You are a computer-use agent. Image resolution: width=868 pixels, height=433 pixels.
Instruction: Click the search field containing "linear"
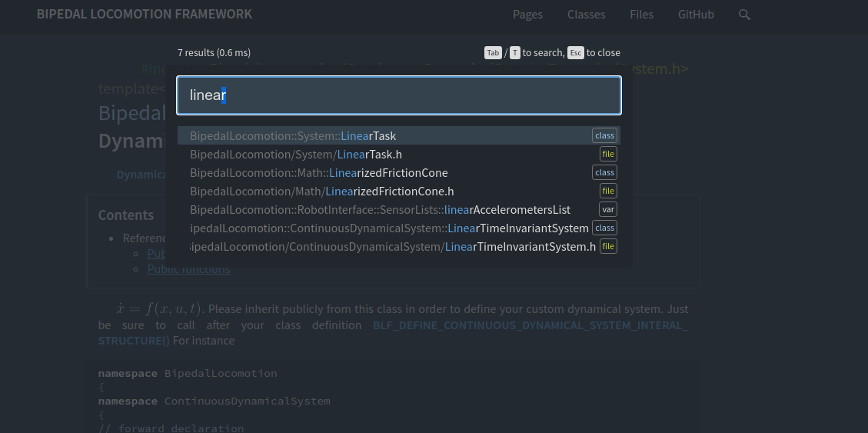tap(399, 95)
